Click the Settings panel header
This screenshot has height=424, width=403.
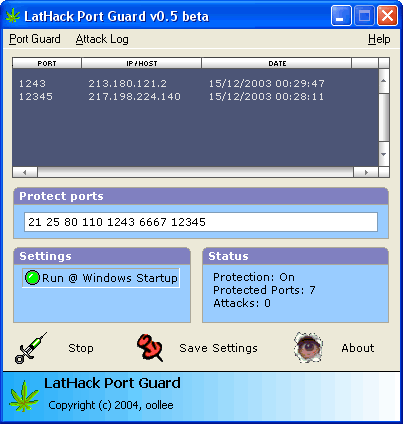coord(102,256)
